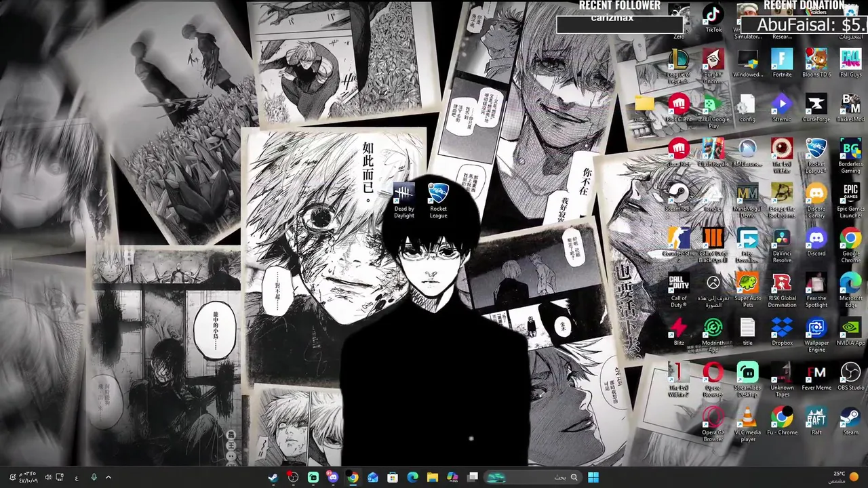
Task: Open the SteamTools desktop icon
Action: click(679, 198)
